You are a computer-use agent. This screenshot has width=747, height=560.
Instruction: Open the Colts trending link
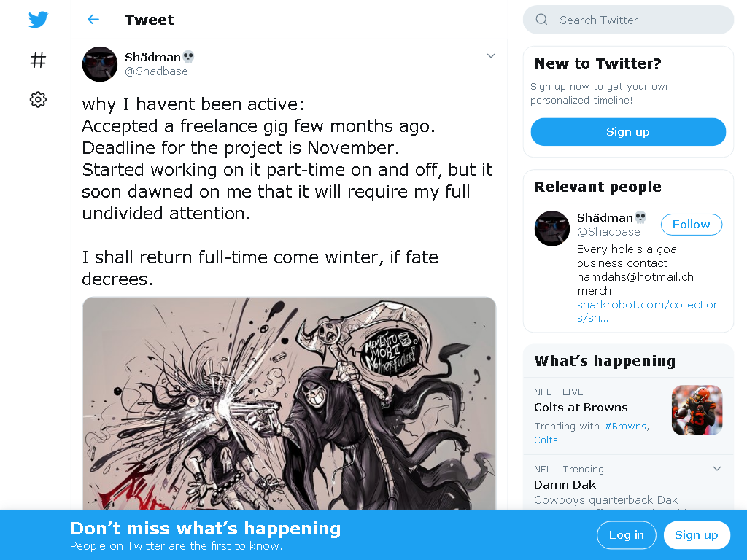coord(546,440)
